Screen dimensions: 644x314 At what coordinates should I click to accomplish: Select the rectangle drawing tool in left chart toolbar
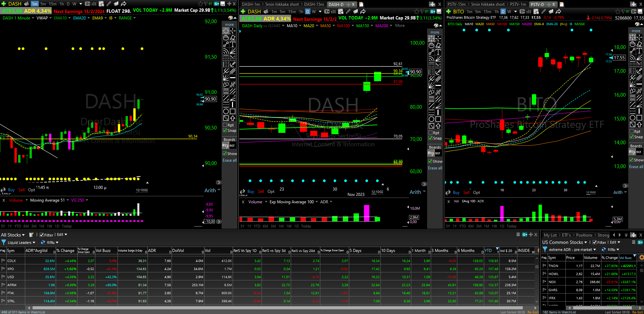[x=233, y=111]
